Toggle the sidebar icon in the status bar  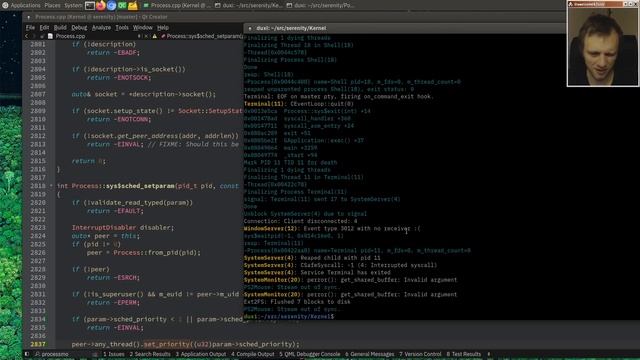point(27,354)
